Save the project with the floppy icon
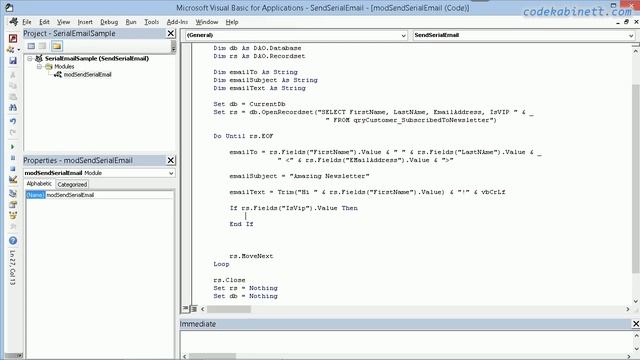The width and height of the screenshot is (640, 360). pyautogui.click(x=13, y=61)
